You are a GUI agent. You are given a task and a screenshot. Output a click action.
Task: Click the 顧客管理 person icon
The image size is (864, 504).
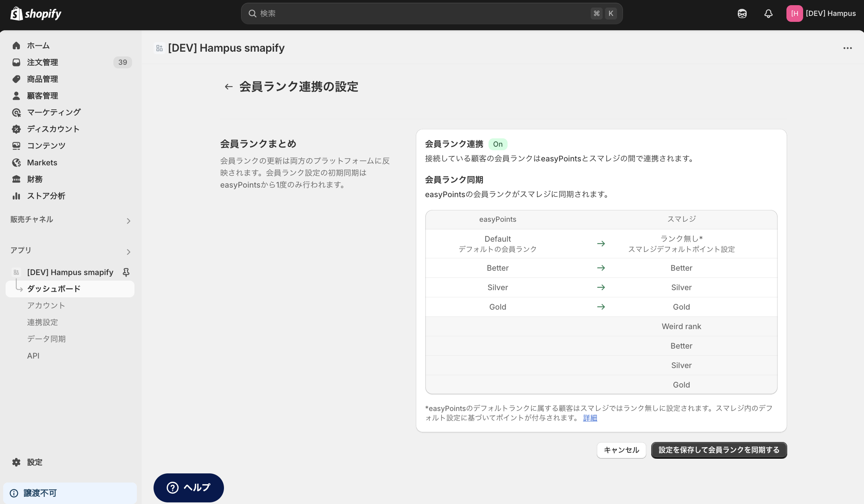[16, 95]
